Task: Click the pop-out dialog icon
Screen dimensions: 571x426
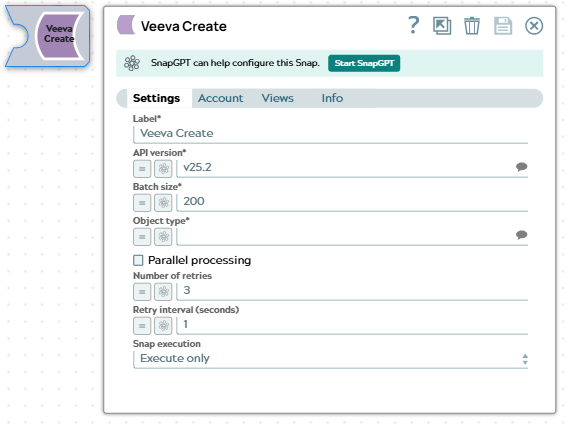Action: [x=442, y=26]
